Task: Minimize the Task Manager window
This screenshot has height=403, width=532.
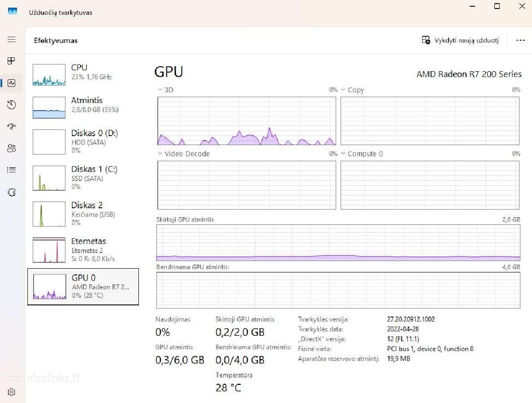Action: [472, 6]
